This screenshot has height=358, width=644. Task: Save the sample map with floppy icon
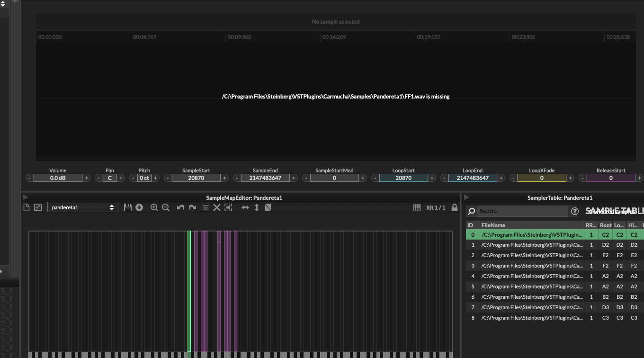(127, 207)
